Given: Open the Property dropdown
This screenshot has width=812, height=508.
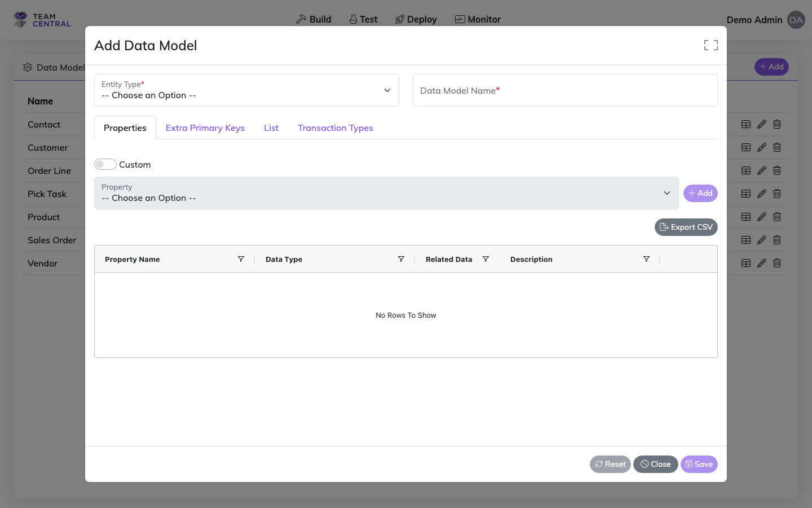Looking at the screenshot, I should 386,193.
